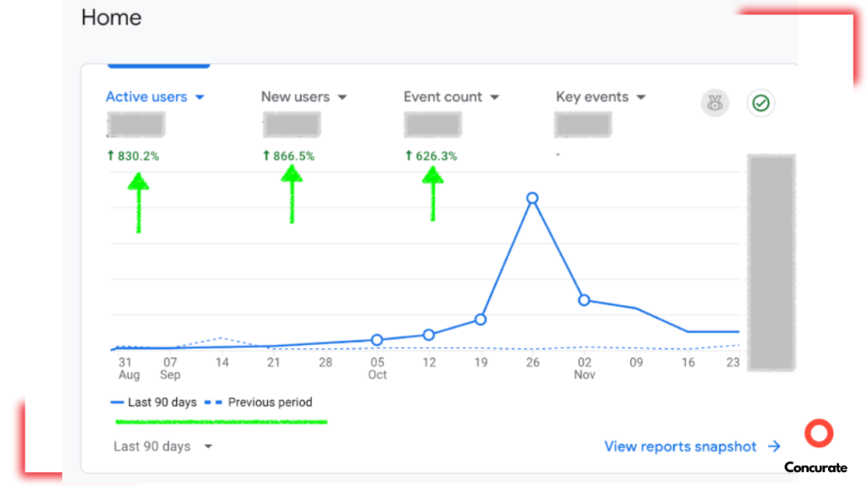Select the benchmarking medal icon

click(715, 103)
